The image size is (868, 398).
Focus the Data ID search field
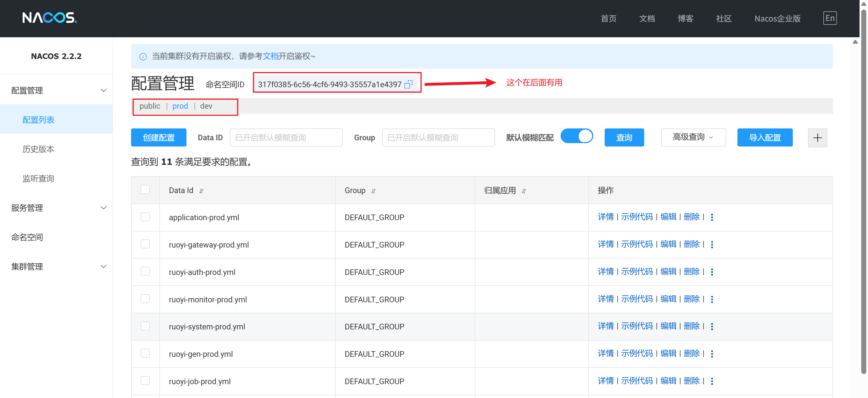(286, 137)
